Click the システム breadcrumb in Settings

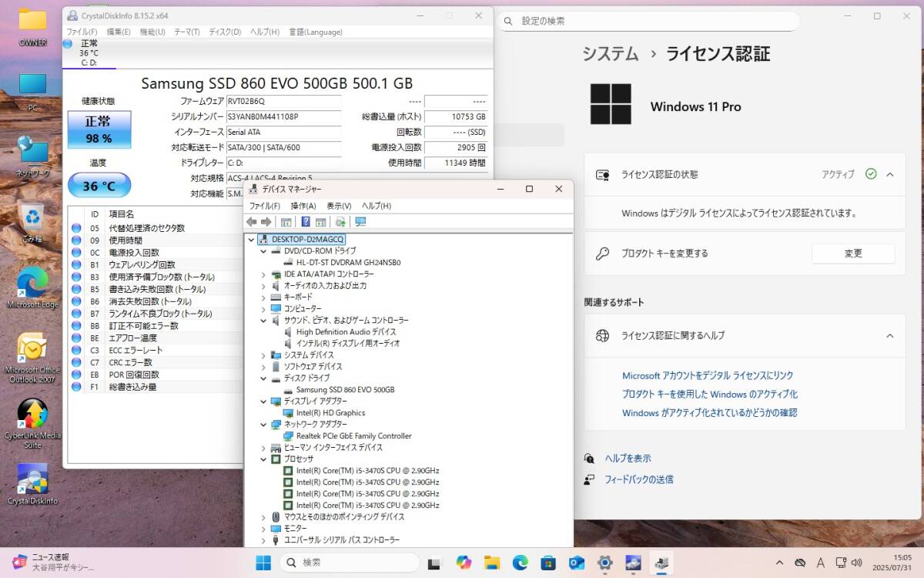point(610,54)
